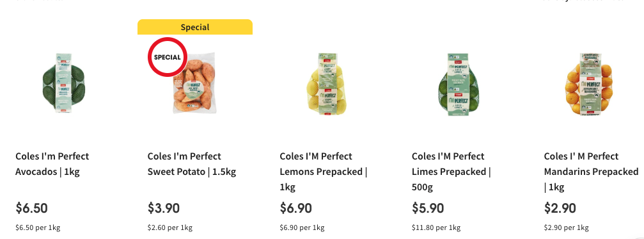This screenshot has width=644, height=239.
Task: Open Coles I'm Perfect Sweet Potato link
Action: 192,164
